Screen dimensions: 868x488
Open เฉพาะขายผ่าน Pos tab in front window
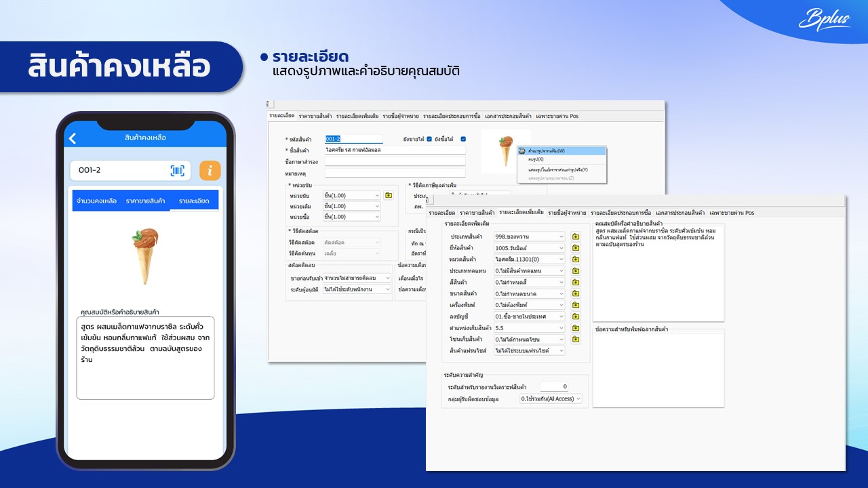[x=731, y=213]
